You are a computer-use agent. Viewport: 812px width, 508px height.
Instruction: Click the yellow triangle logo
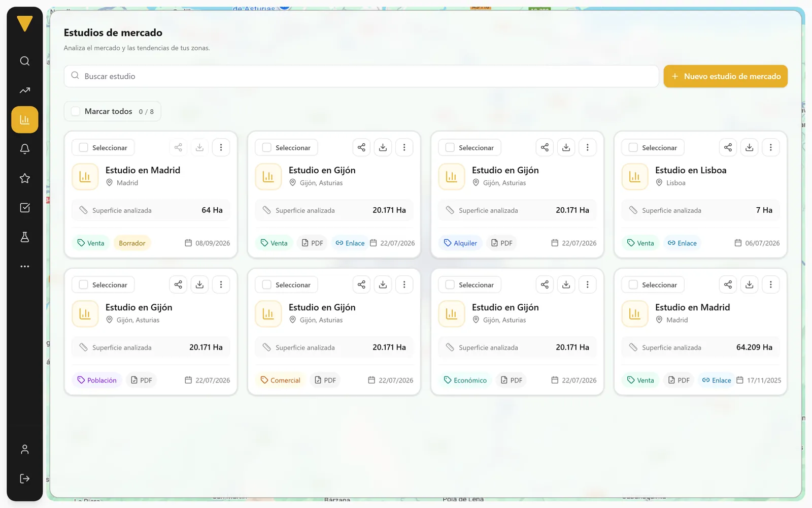pyautogui.click(x=25, y=23)
